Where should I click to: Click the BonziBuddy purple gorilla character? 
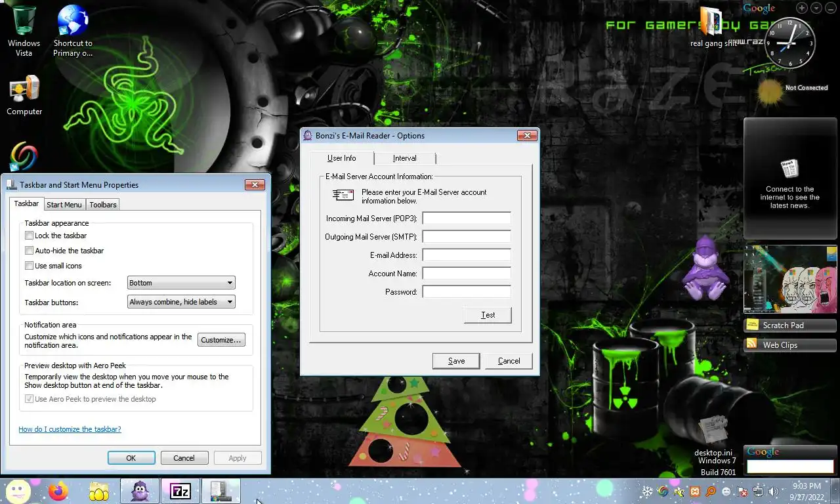click(x=705, y=268)
